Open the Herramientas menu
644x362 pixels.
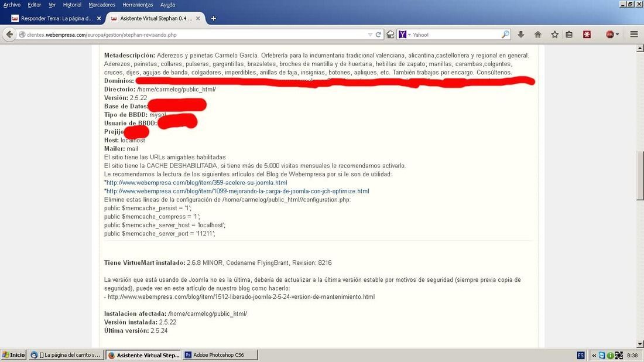coord(138,5)
